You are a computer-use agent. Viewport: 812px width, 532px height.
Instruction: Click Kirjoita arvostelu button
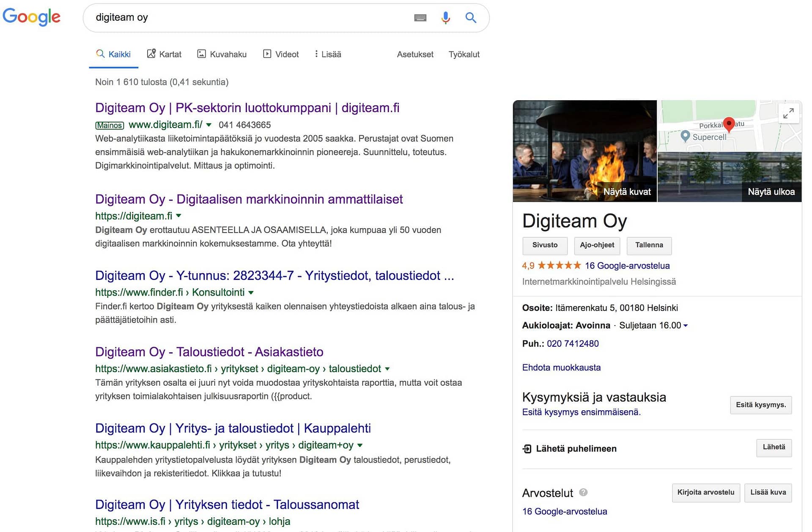click(x=706, y=493)
